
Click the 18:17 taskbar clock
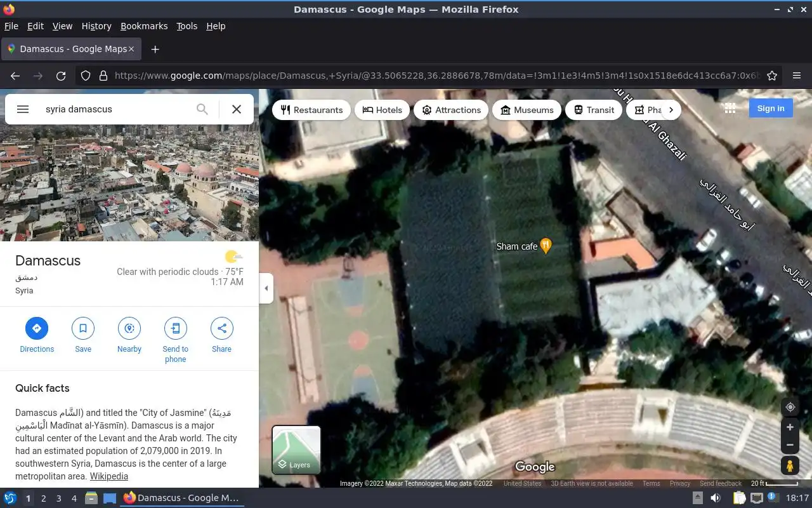[x=797, y=498]
